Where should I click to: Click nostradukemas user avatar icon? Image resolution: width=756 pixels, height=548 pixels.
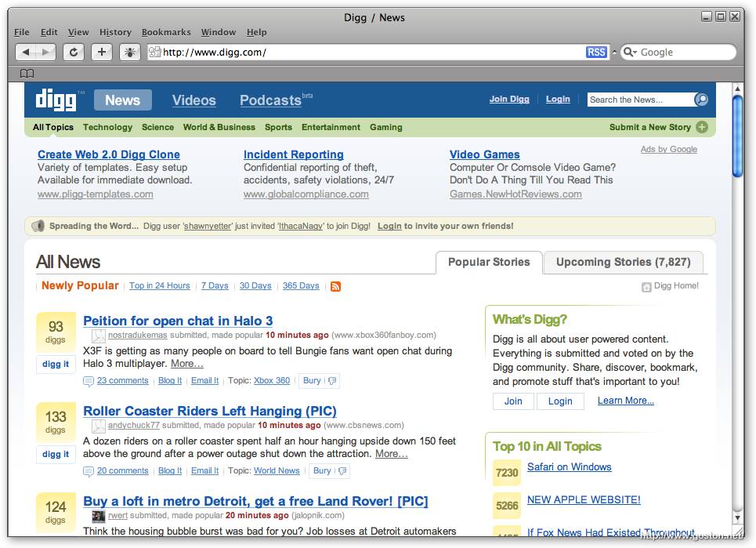(99, 336)
